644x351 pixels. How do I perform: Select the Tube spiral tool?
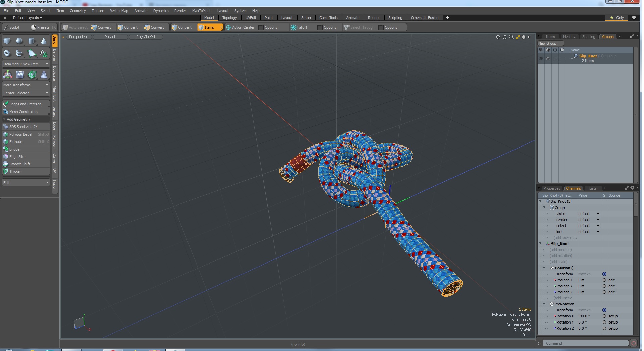coord(19,53)
